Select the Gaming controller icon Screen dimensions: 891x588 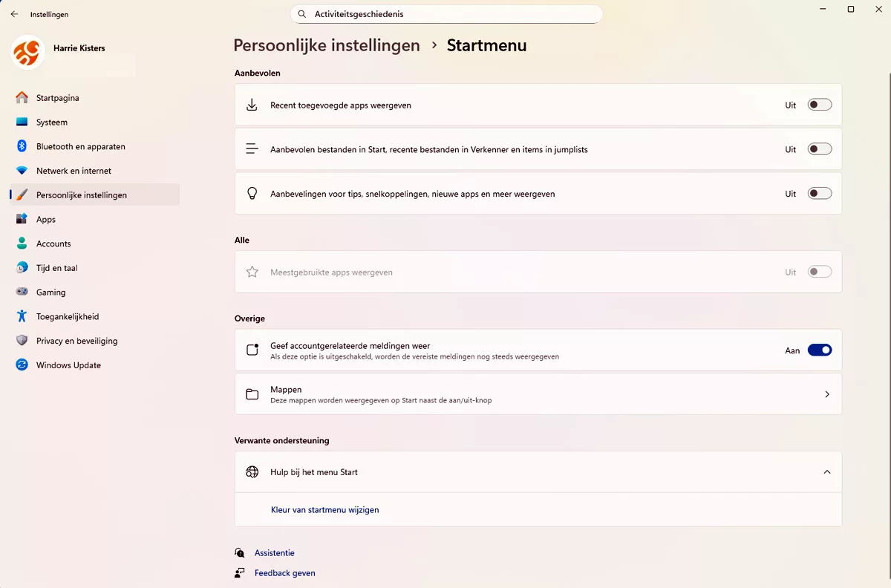[22, 292]
